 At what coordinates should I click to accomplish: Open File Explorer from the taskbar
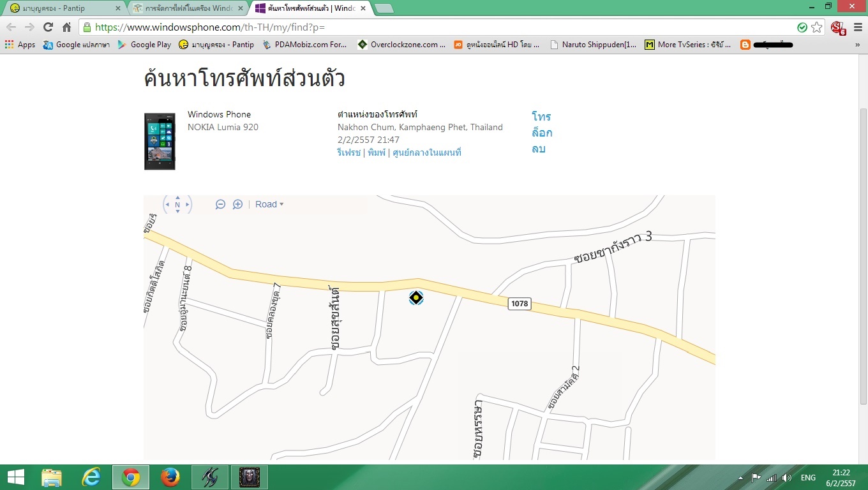pyautogui.click(x=52, y=477)
